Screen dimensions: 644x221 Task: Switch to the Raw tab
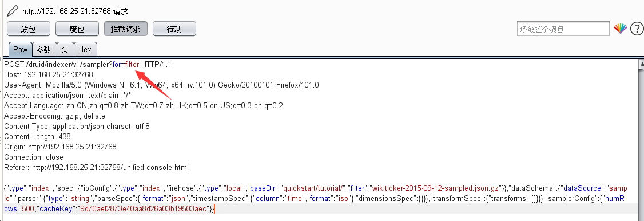(20, 49)
